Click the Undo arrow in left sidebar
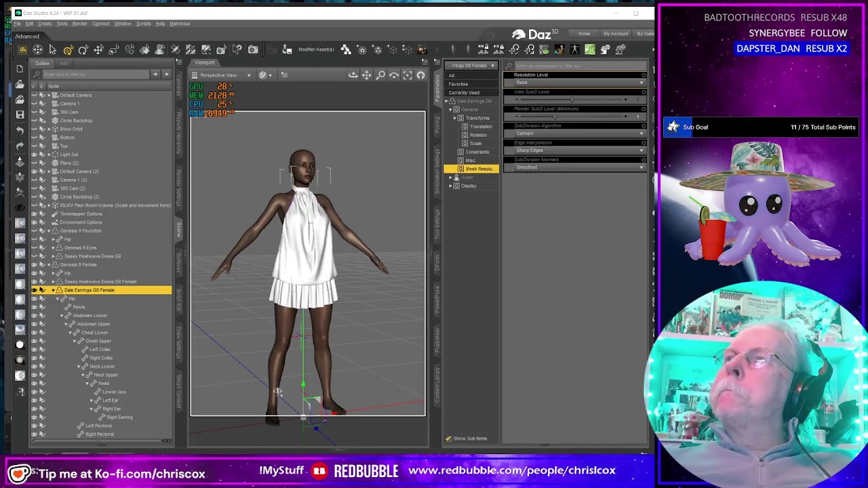The image size is (868, 488). coord(20,130)
